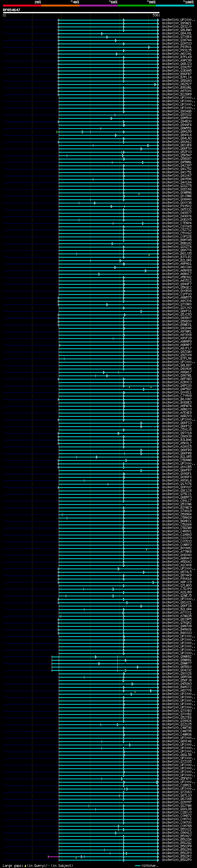Image resolution: width=197 pixels, height=868 pixels.
Task: Select the UniRef100_C1BM21 label
Action: coord(177,785)
